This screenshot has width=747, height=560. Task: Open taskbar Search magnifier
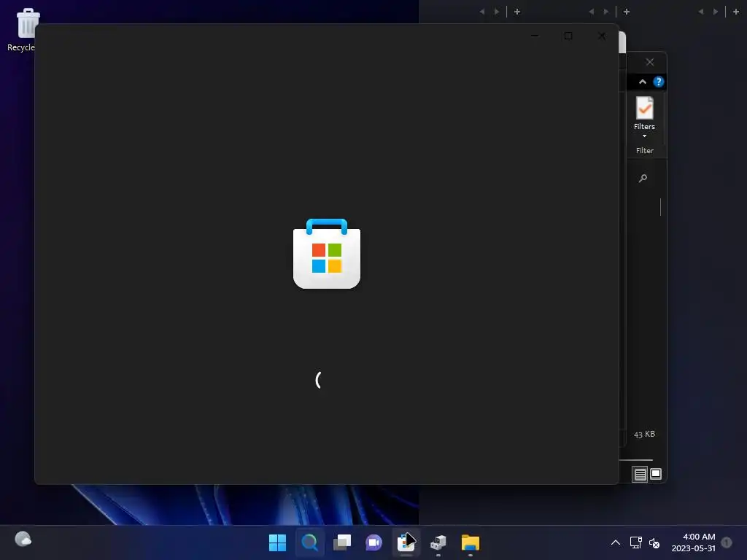(x=309, y=542)
